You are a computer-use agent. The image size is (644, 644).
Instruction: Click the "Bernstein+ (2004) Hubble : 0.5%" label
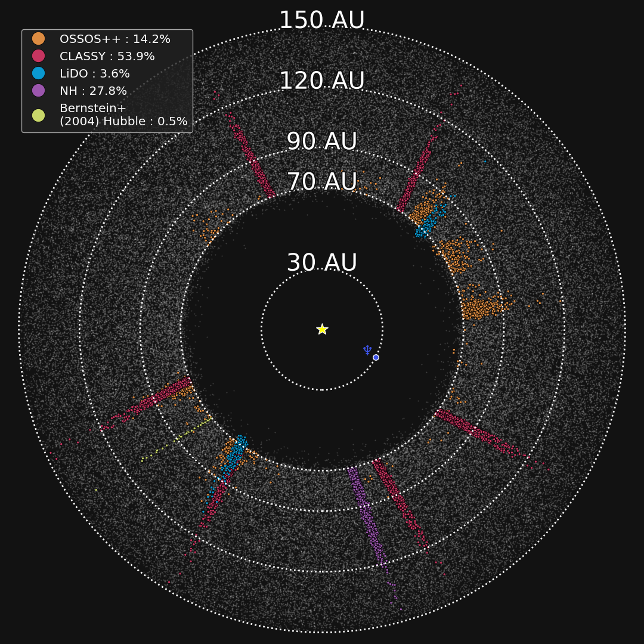123,115
